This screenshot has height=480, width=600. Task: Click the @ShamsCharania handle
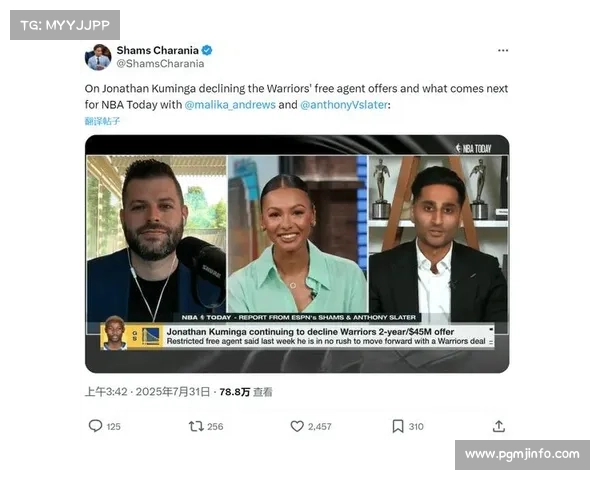(x=160, y=64)
